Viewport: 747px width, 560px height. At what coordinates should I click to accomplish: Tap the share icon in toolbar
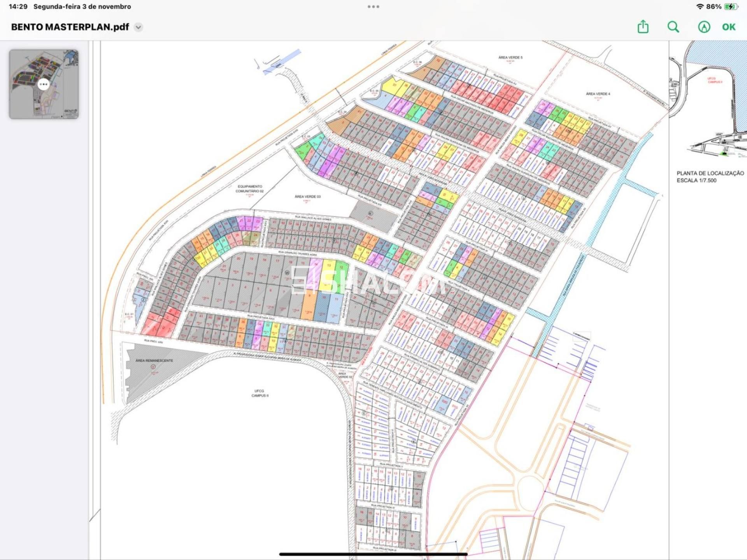643,27
